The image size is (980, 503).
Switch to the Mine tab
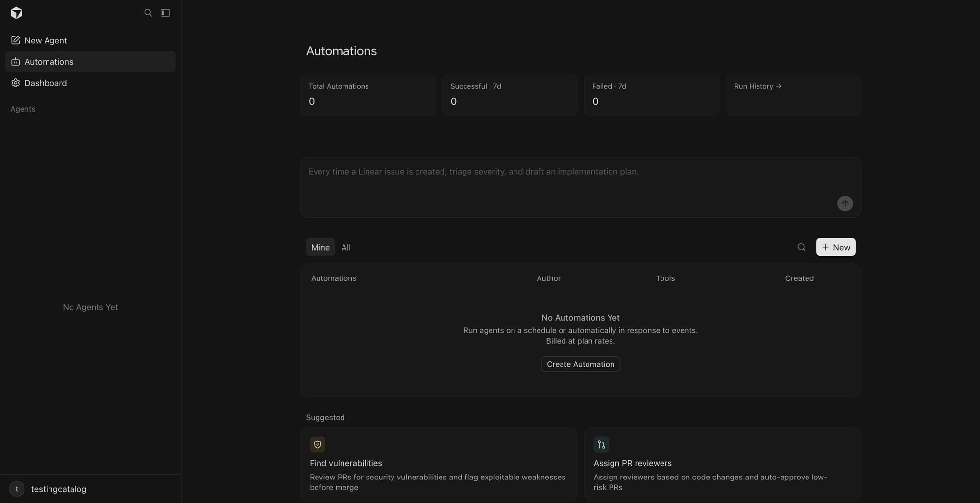tap(320, 247)
